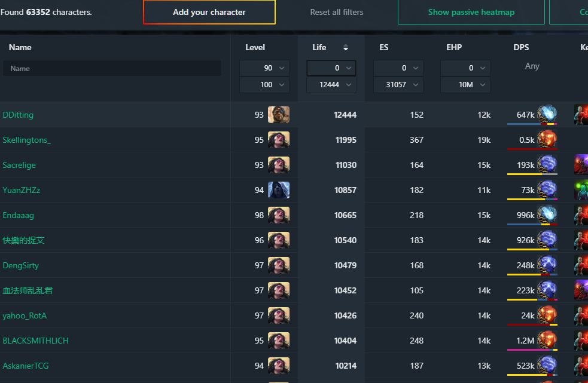The image size is (588, 383).
Task: Open the maximum EHP dropdown showing 10M
Action: pyautogui.click(x=465, y=85)
